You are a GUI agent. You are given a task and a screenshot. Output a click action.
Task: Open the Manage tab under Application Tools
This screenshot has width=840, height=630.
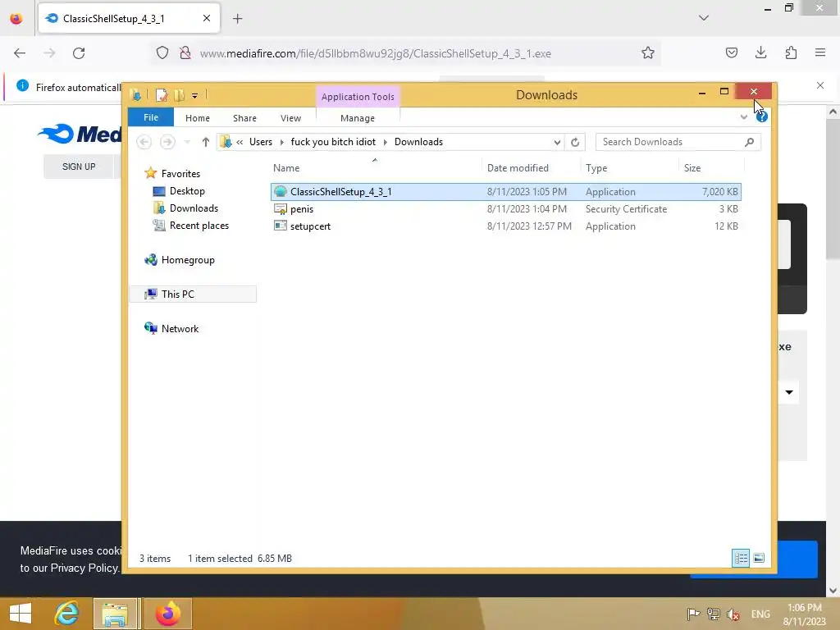click(358, 118)
